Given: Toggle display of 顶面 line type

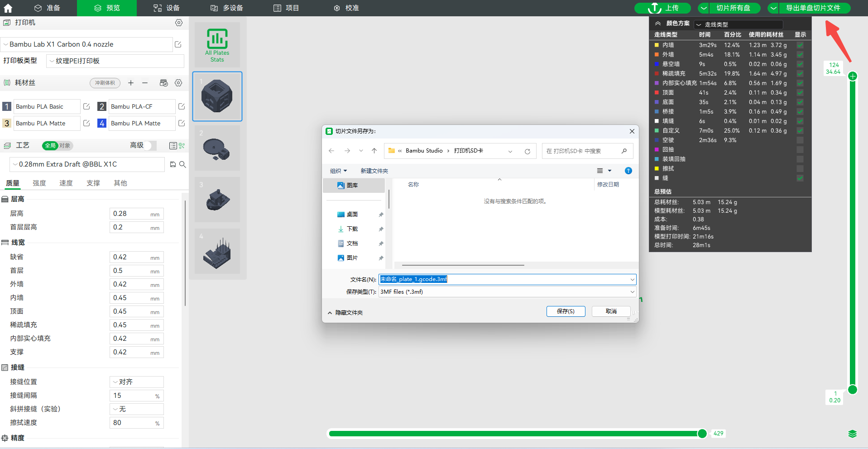Looking at the screenshot, I should point(800,93).
